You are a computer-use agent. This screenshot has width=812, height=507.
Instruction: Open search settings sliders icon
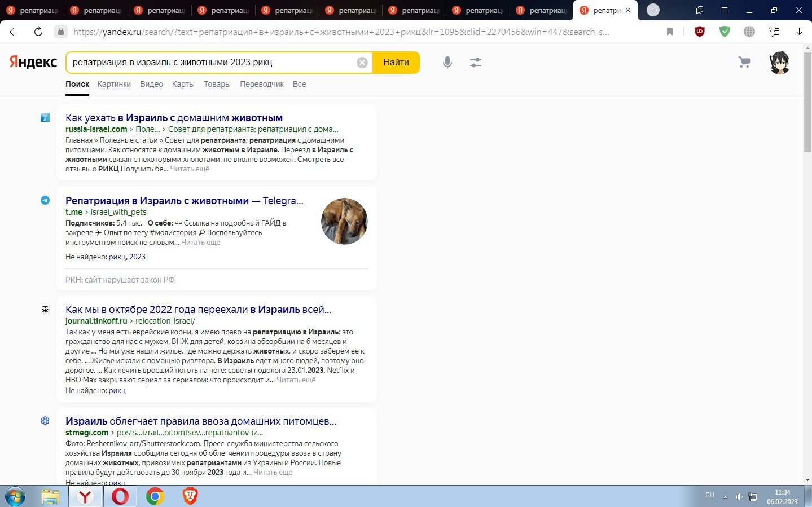point(476,63)
